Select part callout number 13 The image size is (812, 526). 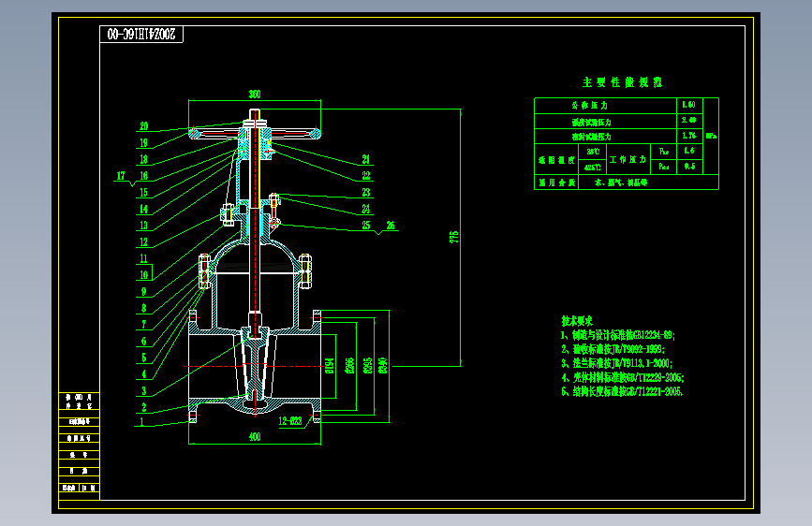click(144, 226)
